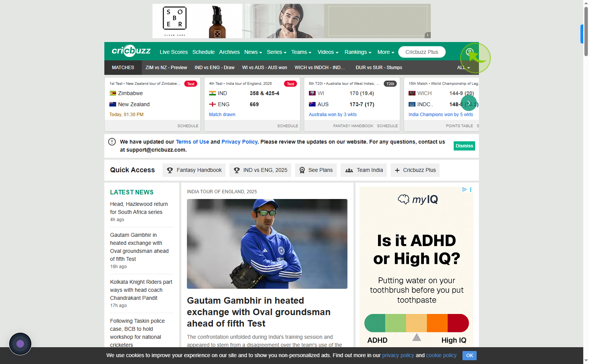Open the cookie policy link
This screenshot has width=589, height=364.
[441, 355]
